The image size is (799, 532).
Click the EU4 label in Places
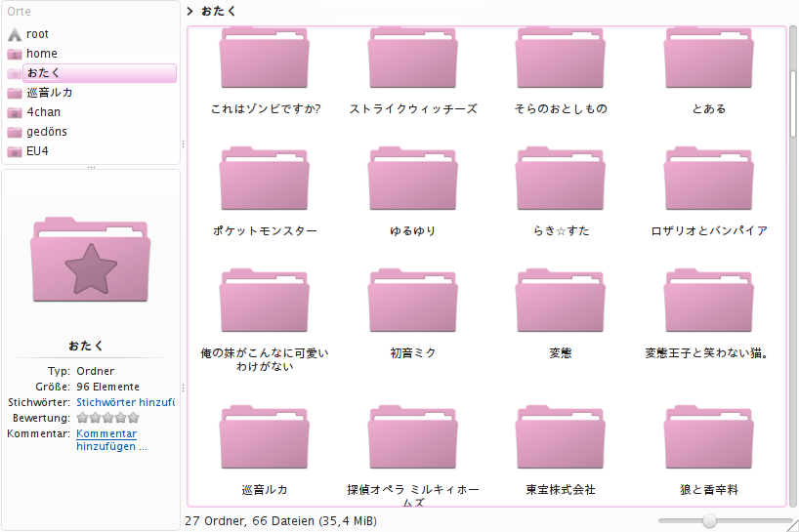click(37, 151)
